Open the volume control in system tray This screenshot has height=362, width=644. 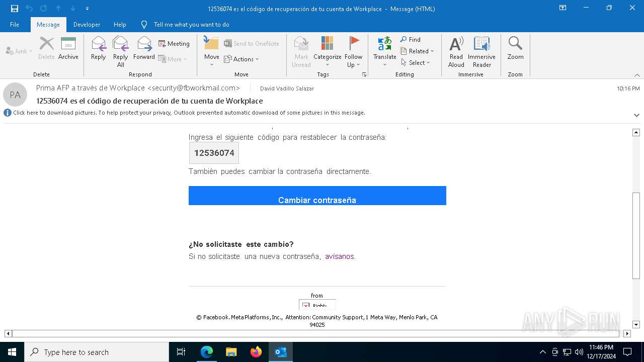pyautogui.click(x=579, y=352)
